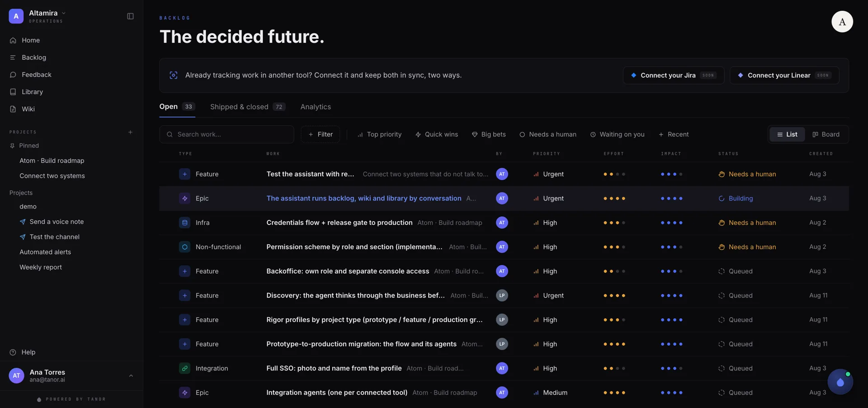Click effort dots on Rigor profiles row

click(x=614, y=320)
